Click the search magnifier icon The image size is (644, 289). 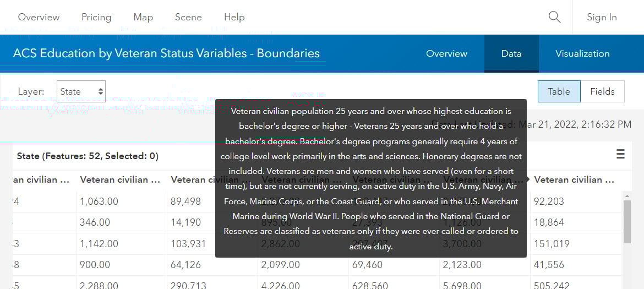[554, 17]
